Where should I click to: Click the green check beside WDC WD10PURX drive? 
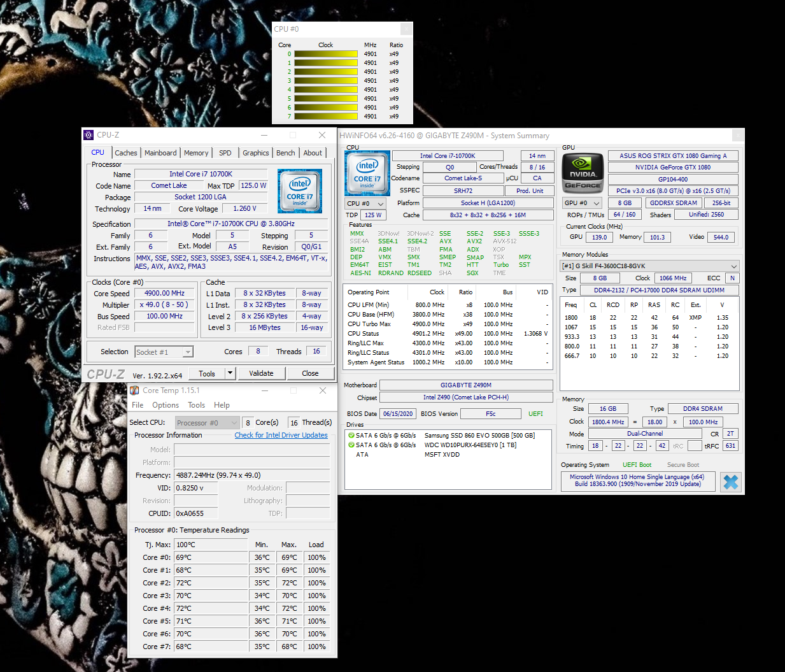click(351, 445)
